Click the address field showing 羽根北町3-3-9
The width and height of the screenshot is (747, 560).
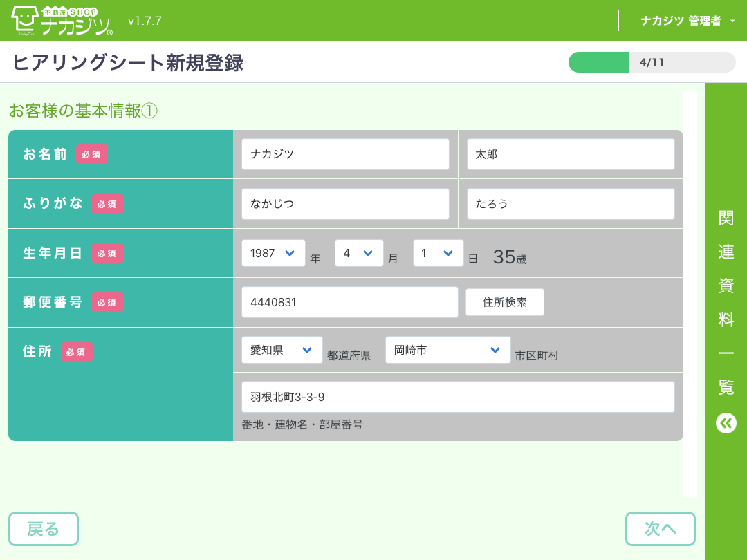coord(458,395)
